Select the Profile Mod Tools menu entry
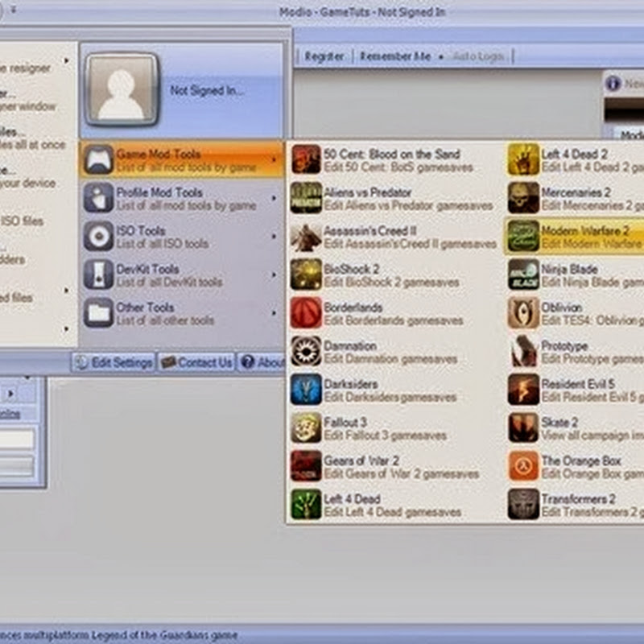Screen dimensions: 644x644 [182, 198]
